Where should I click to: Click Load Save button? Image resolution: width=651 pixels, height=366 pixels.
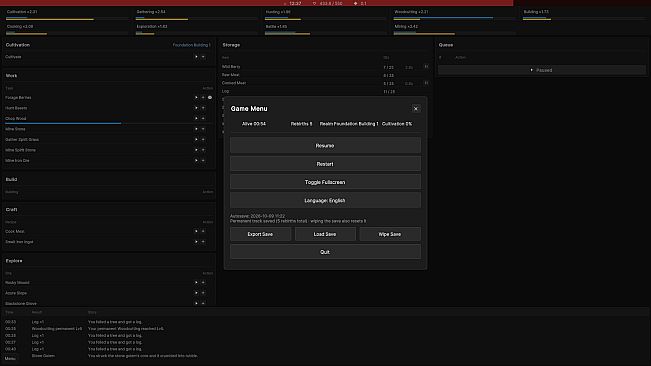tap(325, 234)
